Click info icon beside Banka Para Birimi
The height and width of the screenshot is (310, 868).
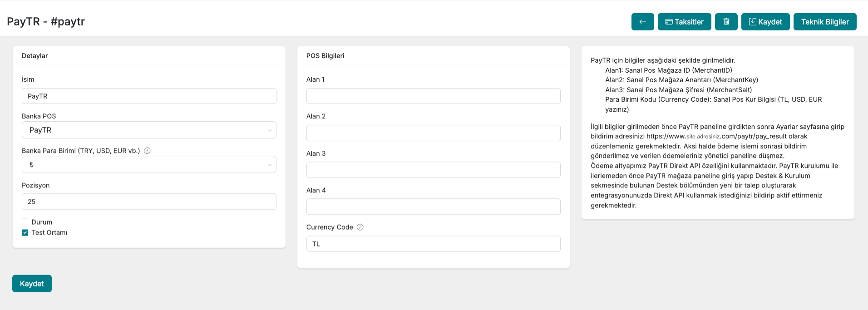(x=147, y=151)
